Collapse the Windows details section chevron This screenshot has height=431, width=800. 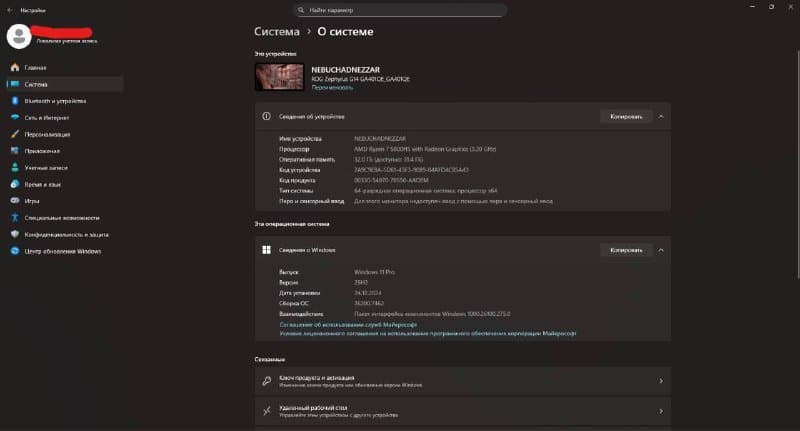661,250
